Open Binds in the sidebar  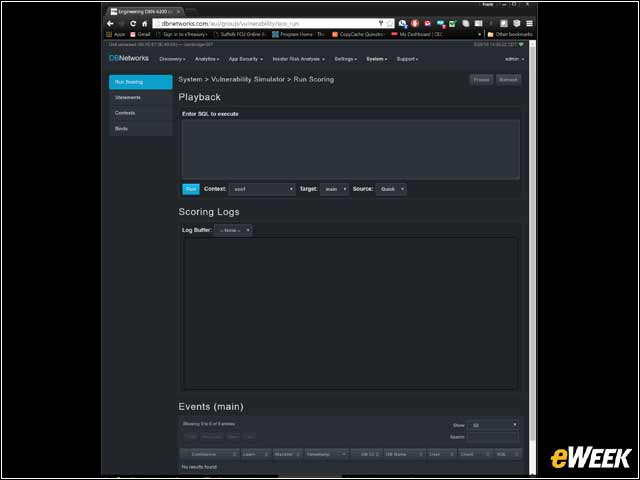[141, 129]
